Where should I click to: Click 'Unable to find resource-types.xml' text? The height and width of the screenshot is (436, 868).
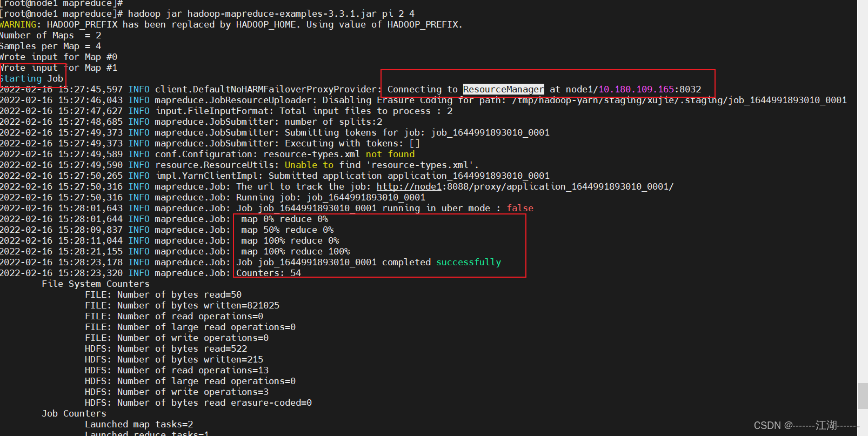point(382,165)
